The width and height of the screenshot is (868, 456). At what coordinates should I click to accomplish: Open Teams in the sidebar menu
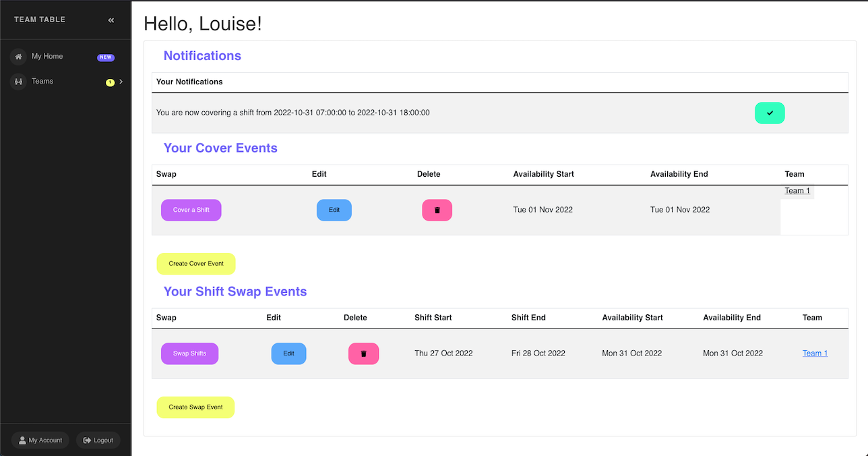42,82
